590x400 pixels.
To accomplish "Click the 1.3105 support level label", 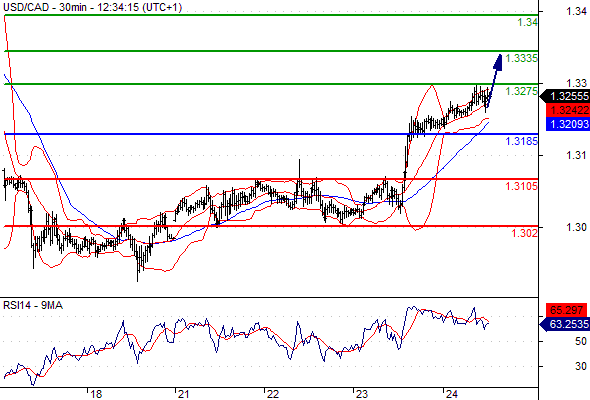I will tap(522, 186).
